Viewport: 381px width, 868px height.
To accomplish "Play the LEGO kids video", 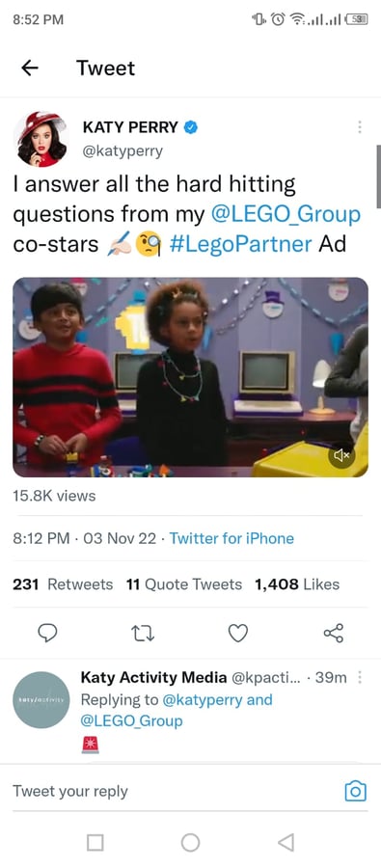I will click(x=191, y=377).
